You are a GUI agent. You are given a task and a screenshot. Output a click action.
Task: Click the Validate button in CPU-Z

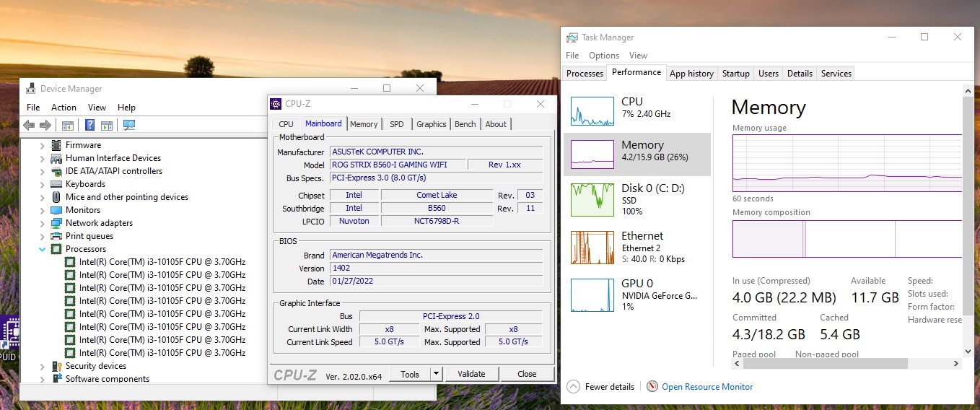[471, 374]
